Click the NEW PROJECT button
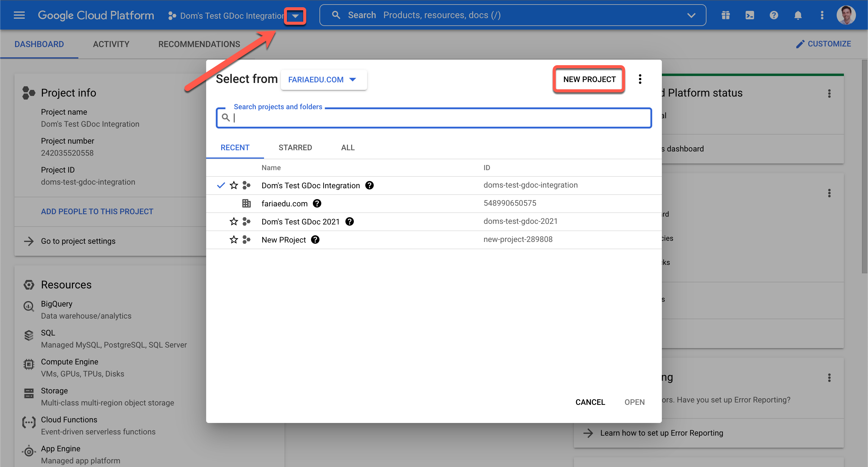The image size is (868, 467). (x=589, y=79)
